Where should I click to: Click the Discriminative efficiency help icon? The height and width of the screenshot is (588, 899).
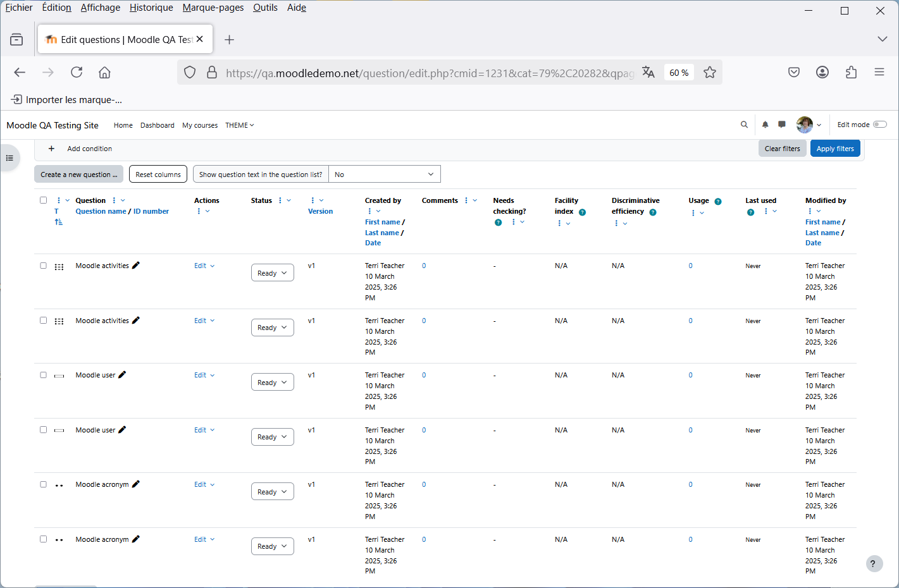click(x=652, y=212)
